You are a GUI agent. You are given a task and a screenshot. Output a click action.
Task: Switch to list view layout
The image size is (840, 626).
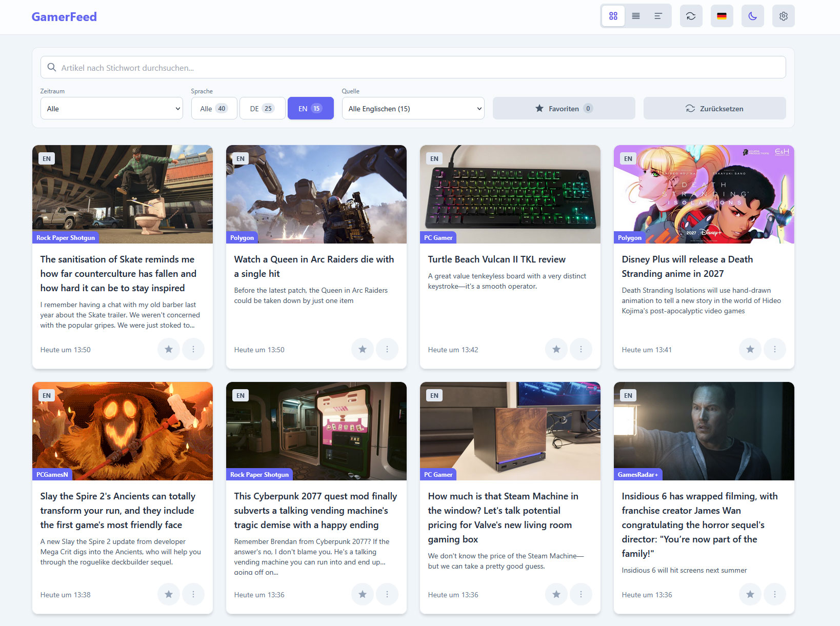[635, 16]
